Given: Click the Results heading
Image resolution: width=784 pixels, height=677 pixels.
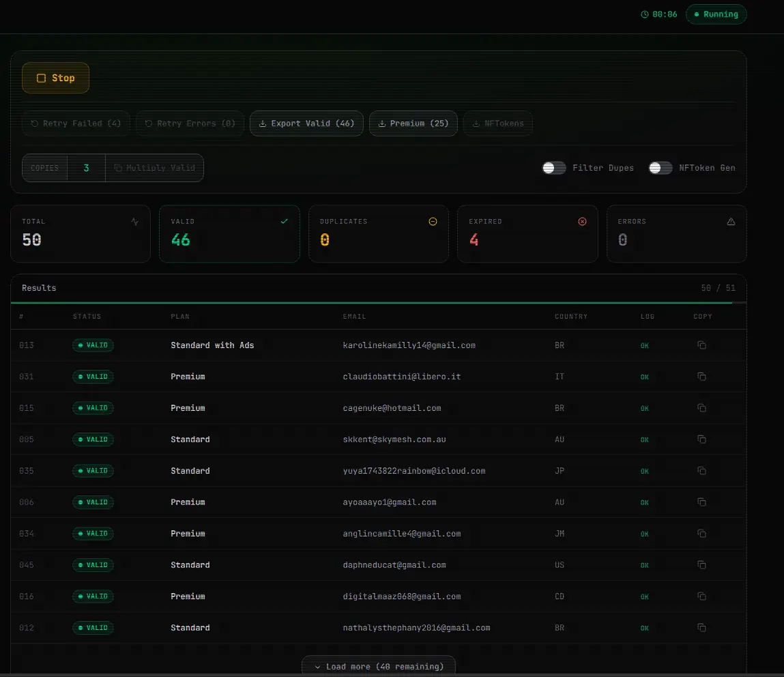Looking at the screenshot, I should [39, 288].
